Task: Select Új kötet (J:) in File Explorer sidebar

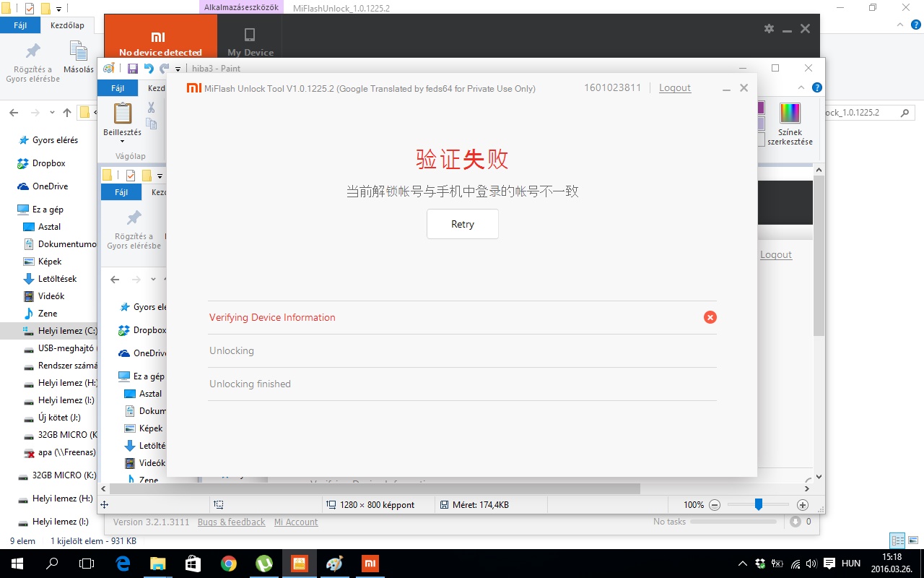Action: tap(59, 418)
